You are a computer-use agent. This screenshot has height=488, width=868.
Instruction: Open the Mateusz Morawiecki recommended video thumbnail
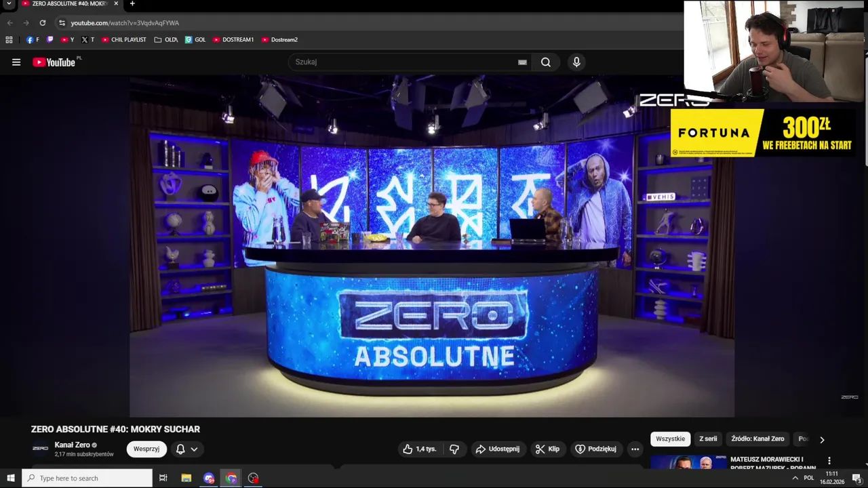click(688, 462)
